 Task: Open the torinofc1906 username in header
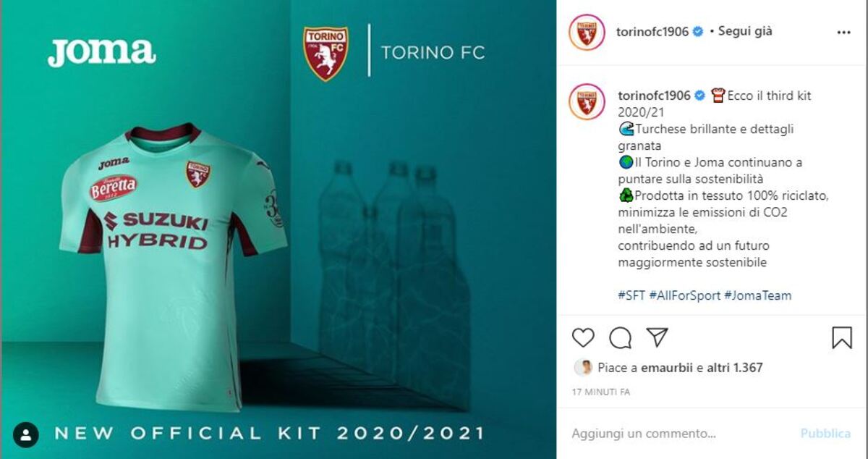(x=652, y=32)
